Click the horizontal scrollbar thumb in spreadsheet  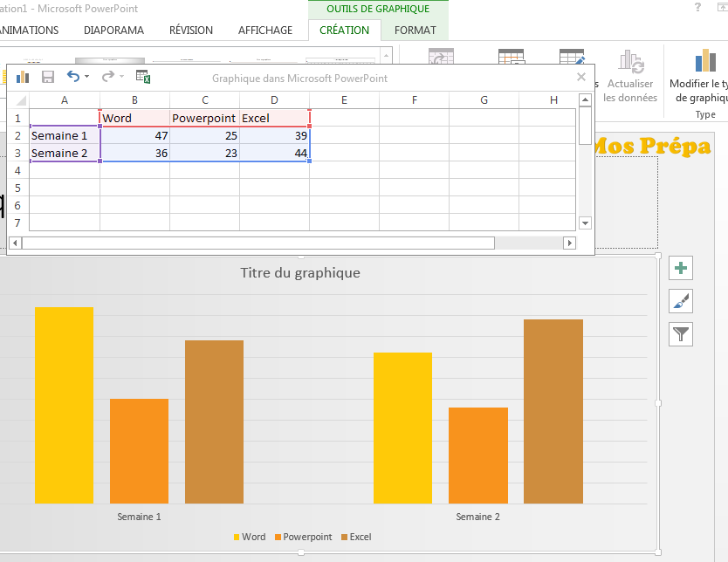pos(258,243)
